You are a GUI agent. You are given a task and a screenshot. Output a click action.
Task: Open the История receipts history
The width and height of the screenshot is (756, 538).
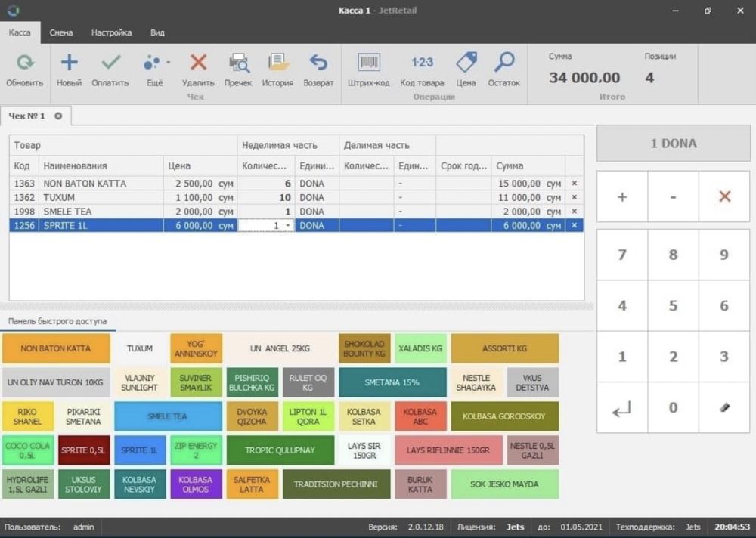277,70
